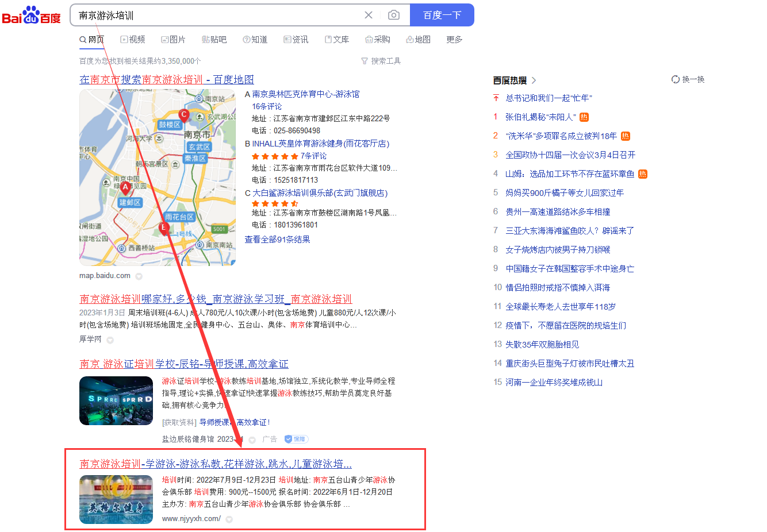Click the 保障 badge icon
The height and width of the screenshot is (532, 767).
[297, 439]
